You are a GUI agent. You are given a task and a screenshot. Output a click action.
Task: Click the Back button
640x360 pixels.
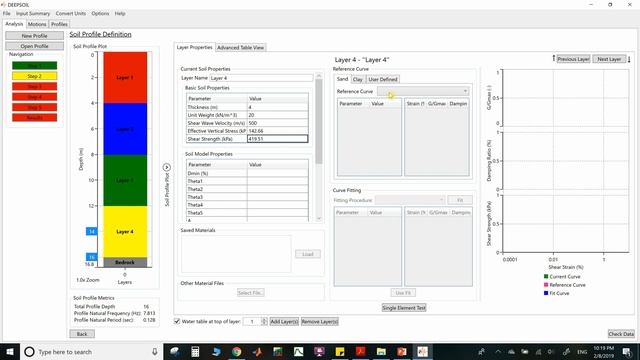coord(82,334)
